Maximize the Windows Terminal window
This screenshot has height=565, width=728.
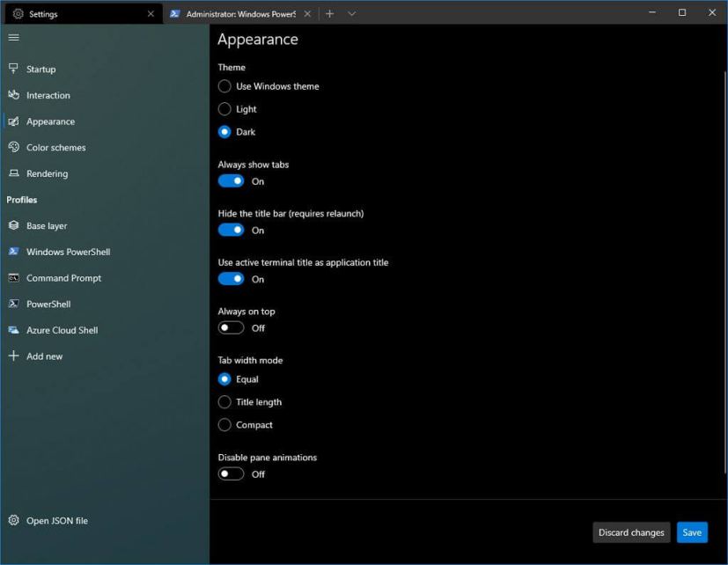coord(681,12)
